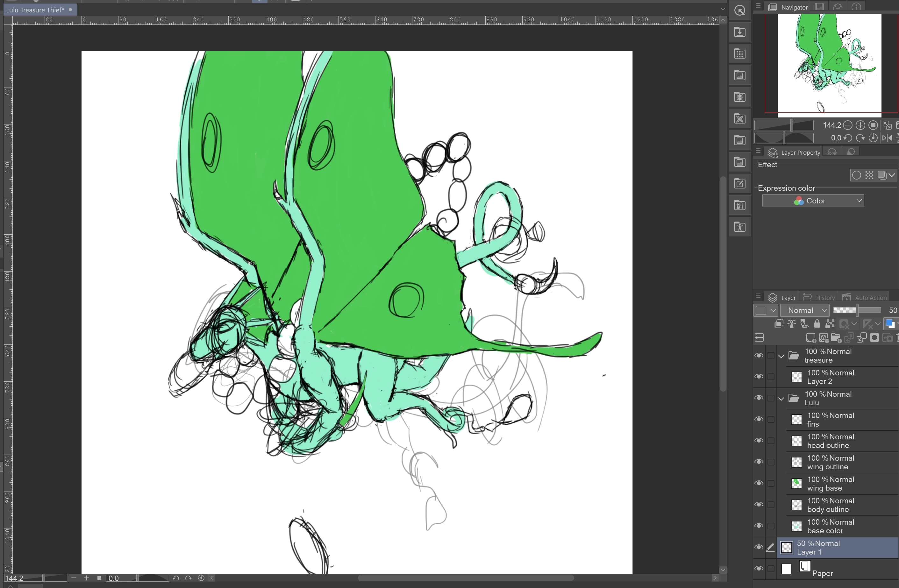Open the Expression color dropdown
899x588 pixels.
[813, 201]
